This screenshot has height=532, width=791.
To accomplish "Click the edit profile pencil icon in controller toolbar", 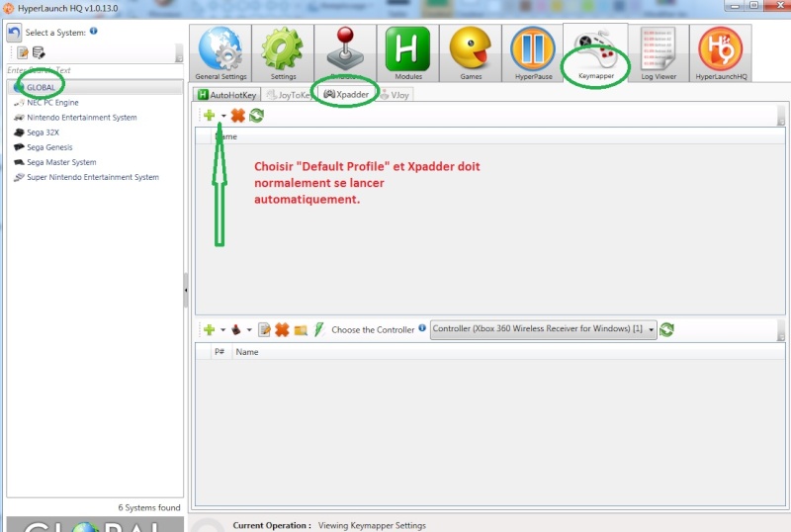I will coord(264,330).
